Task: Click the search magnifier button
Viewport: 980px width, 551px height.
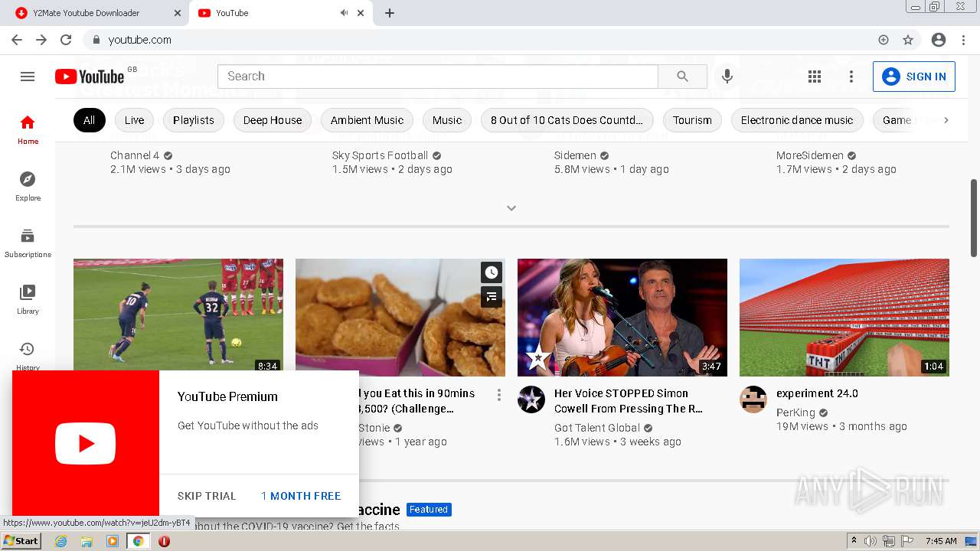Action: (682, 77)
